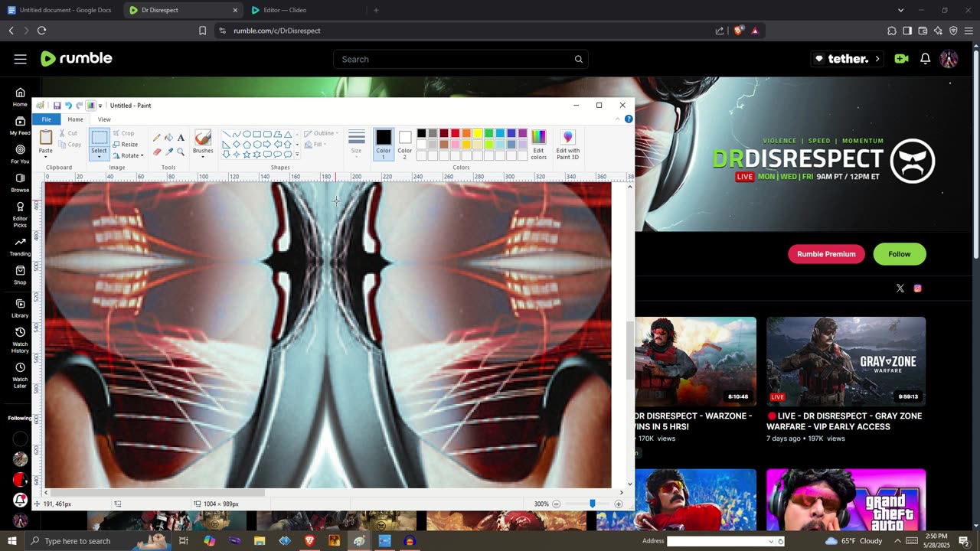980x551 pixels.
Task: Select Color 1 foreground box
Action: click(384, 144)
